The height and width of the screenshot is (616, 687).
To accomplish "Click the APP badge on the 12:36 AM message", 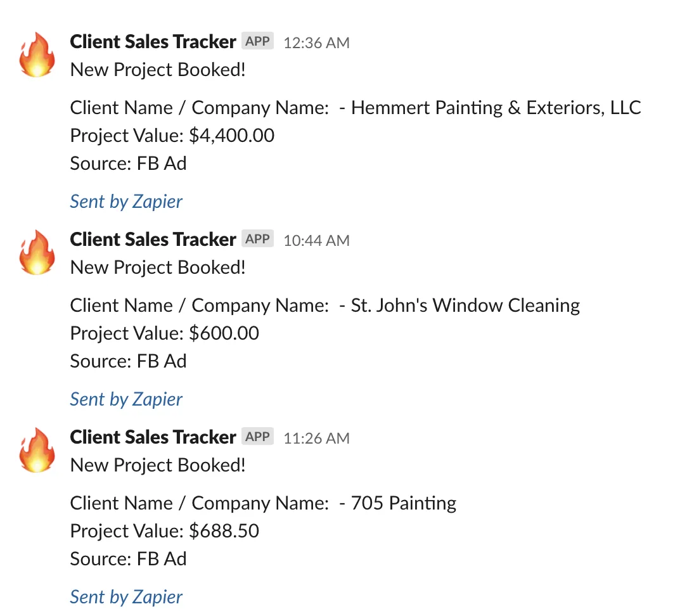I will 257,41.
